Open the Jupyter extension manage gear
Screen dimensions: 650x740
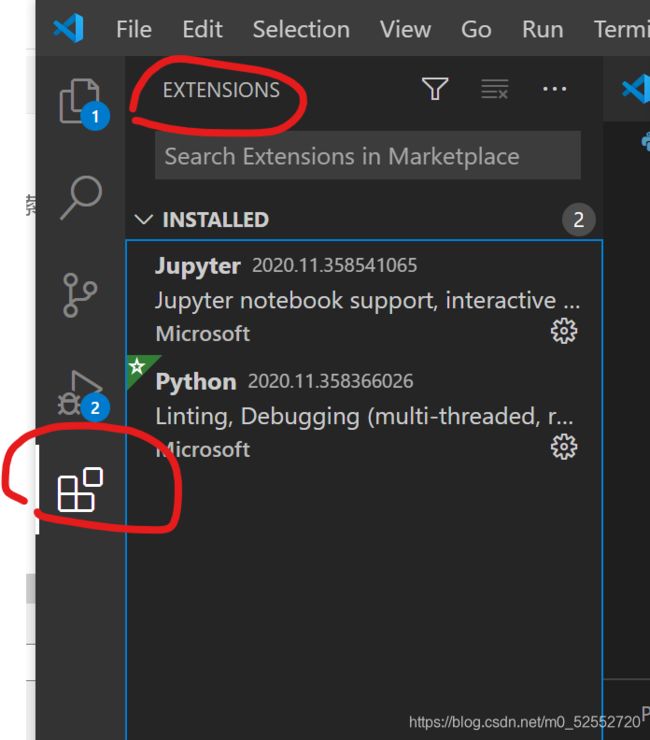(x=564, y=331)
